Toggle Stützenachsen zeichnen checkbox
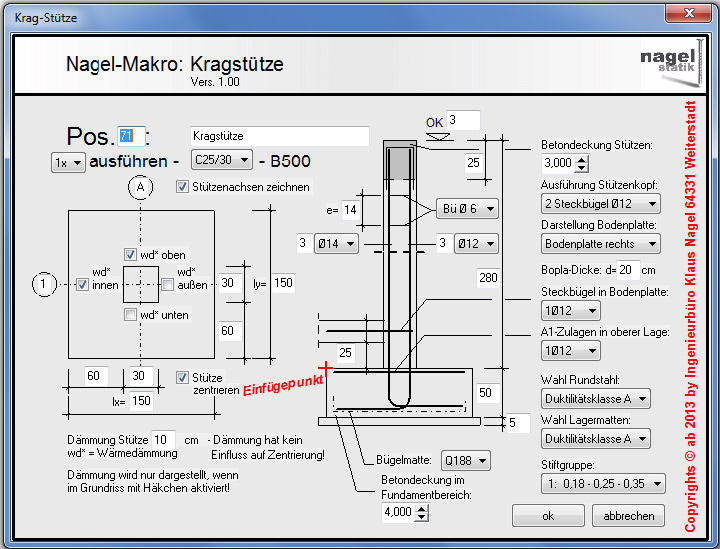Viewport: 720px width, 549px height. coord(182,187)
